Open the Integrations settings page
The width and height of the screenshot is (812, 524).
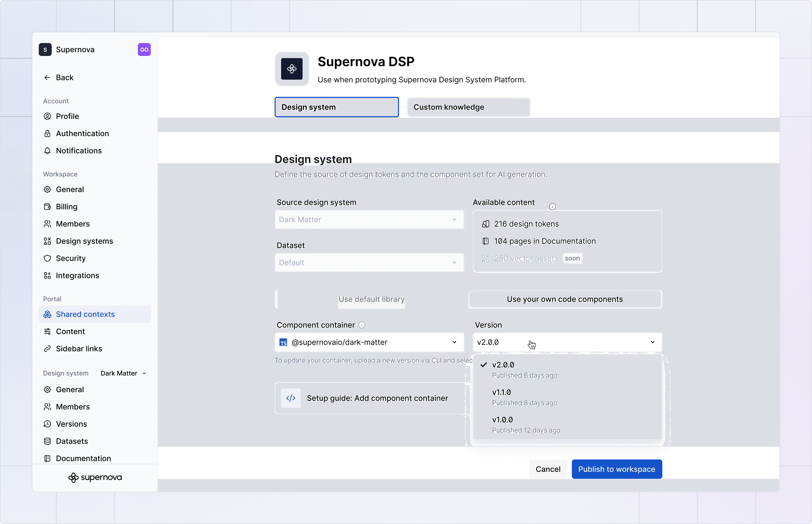click(95, 276)
